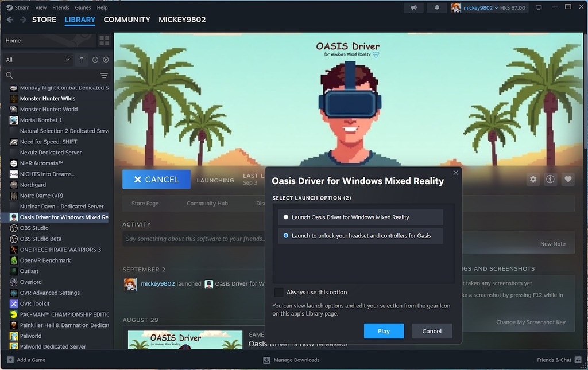Click the search magnifier icon

tap(9, 76)
